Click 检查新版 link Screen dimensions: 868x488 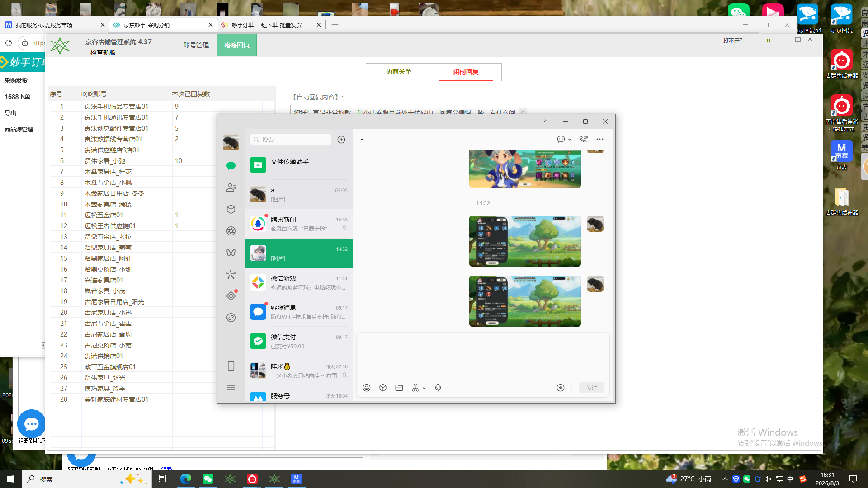pyautogui.click(x=103, y=52)
